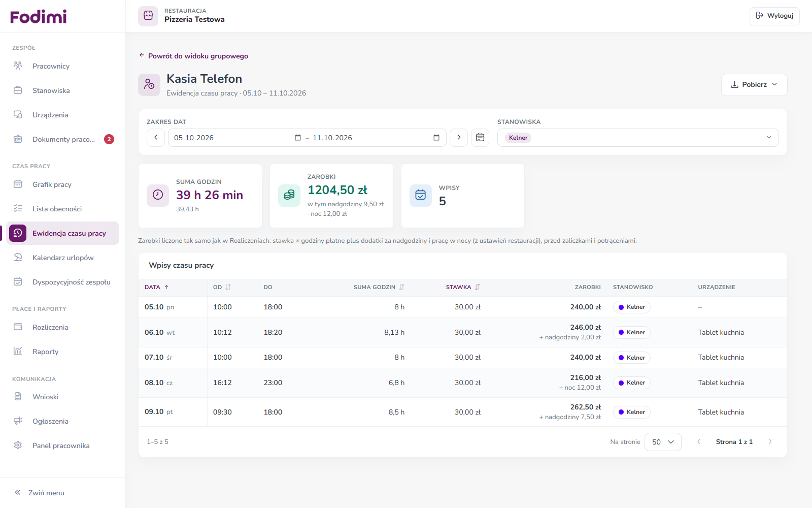The width and height of the screenshot is (812, 508).
Task: Click the Panel pracownika gear icon
Action: click(18, 446)
